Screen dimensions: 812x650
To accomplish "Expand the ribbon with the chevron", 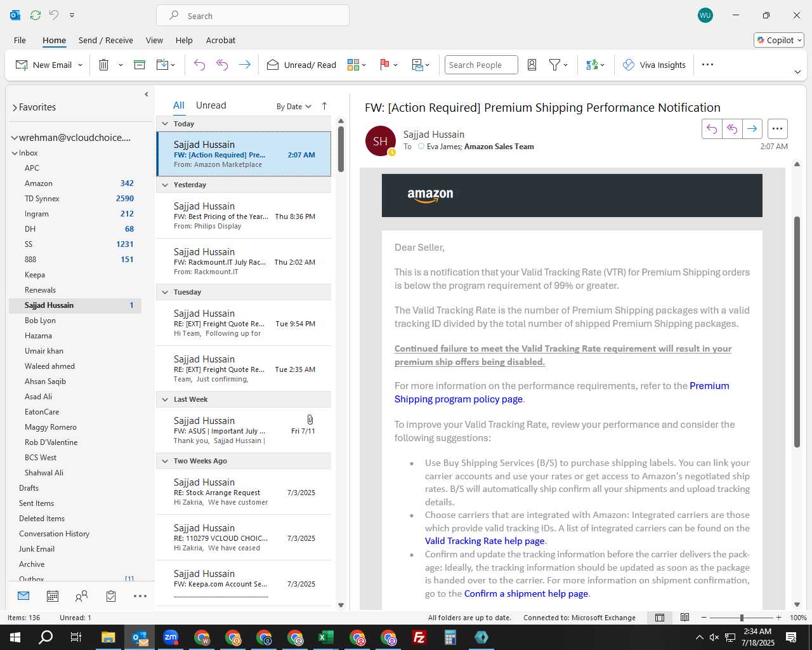I will [797, 72].
